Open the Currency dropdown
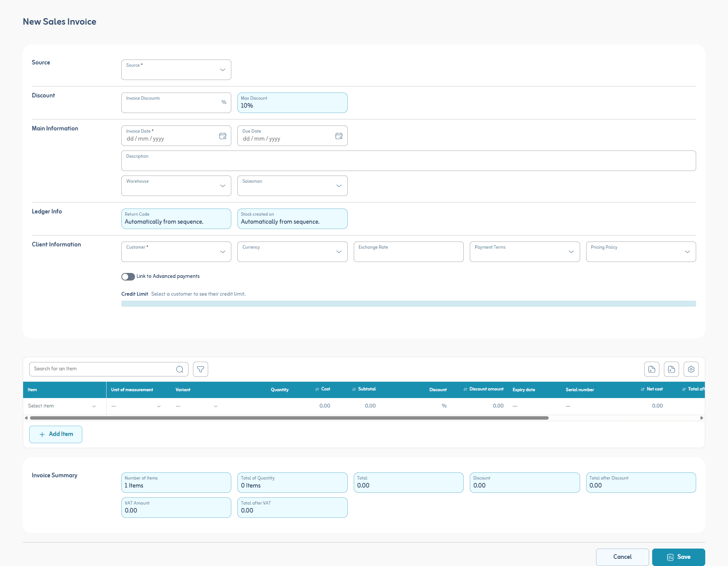Image resolution: width=728 pixels, height=566 pixels. pyautogui.click(x=292, y=252)
